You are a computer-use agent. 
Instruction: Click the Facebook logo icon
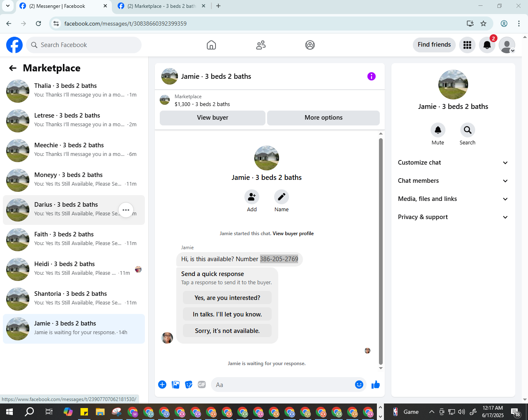[x=14, y=45]
